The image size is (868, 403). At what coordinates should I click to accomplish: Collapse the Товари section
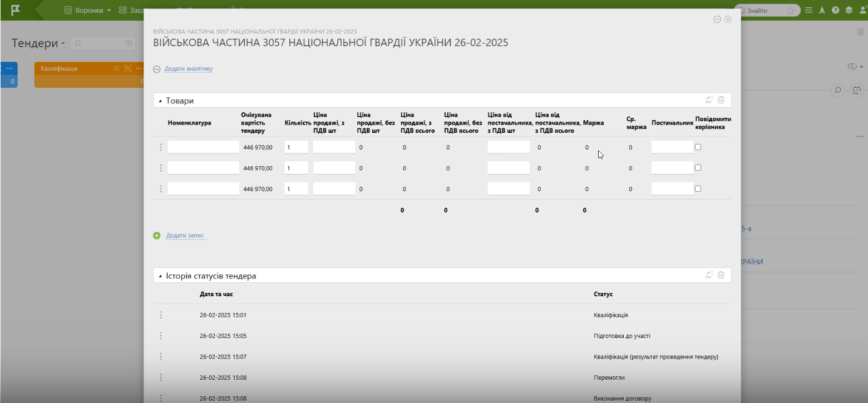(x=160, y=101)
